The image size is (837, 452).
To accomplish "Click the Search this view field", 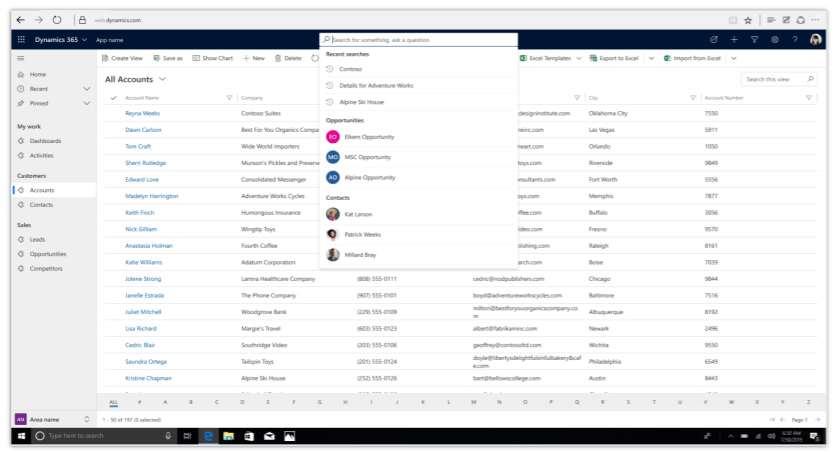I will [772, 79].
